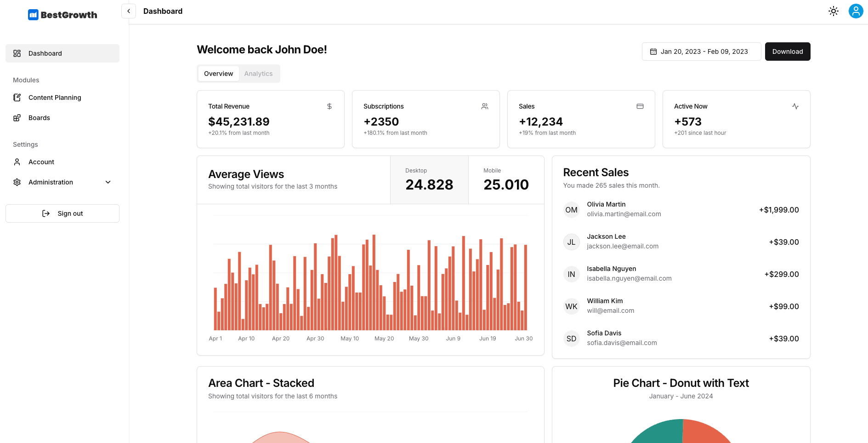Click the Administration gear icon
The width and height of the screenshot is (868, 443).
coord(17,182)
